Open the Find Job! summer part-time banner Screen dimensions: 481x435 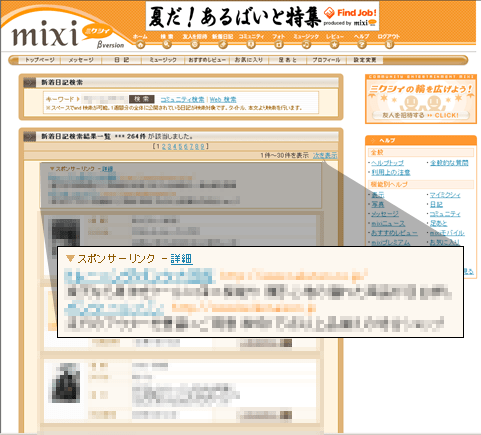[262, 16]
